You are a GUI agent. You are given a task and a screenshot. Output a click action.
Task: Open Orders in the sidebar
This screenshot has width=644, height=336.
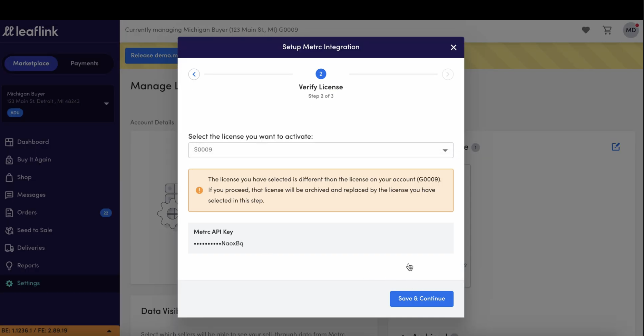point(27,213)
